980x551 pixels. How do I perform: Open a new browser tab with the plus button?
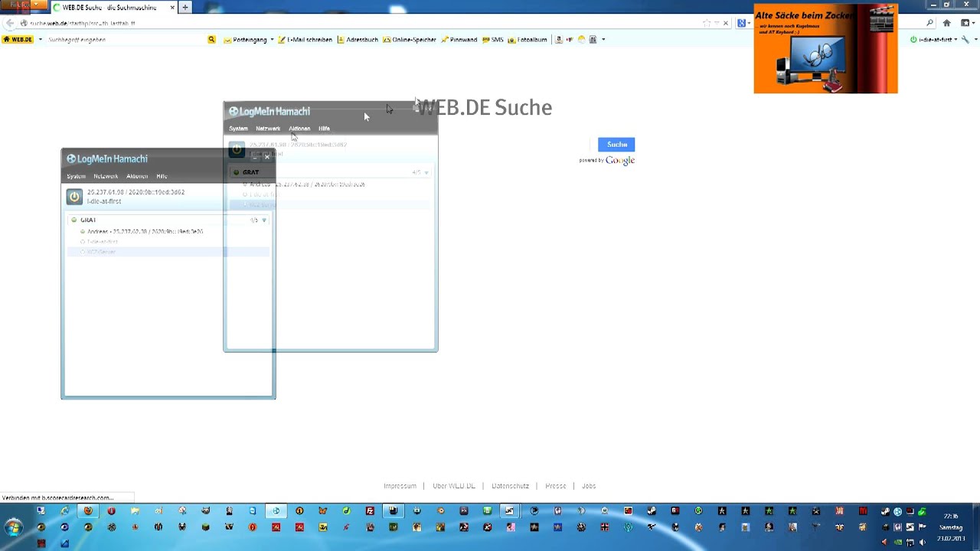[x=185, y=8]
